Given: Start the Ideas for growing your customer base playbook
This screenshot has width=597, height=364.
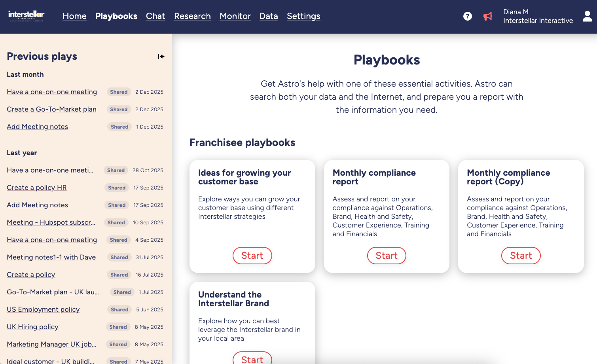Looking at the screenshot, I should pyautogui.click(x=252, y=256).
